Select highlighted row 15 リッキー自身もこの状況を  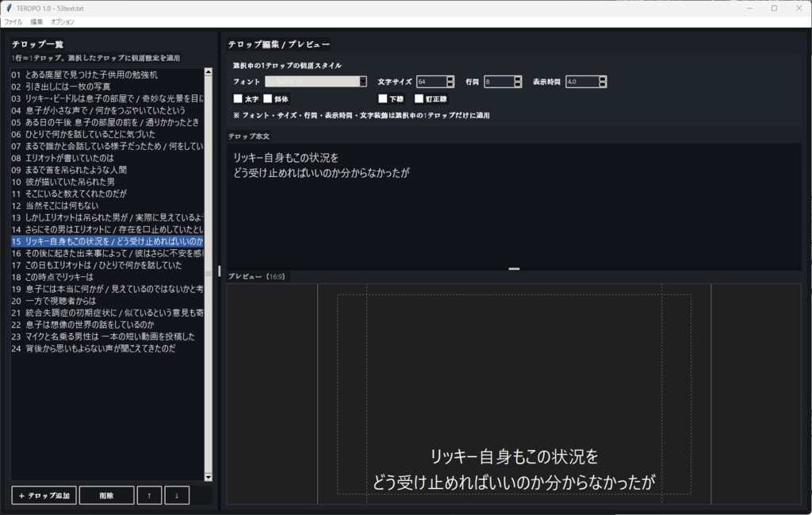tap(107, 241)
